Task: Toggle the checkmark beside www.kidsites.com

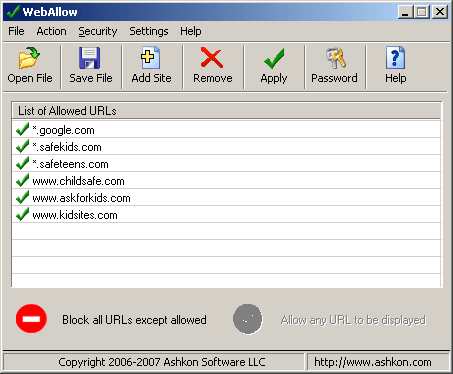Action: (23, 214)
